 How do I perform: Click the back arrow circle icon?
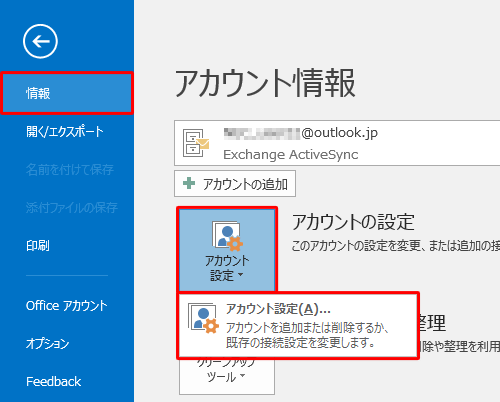pyautogui.click(x=40, y=41)
